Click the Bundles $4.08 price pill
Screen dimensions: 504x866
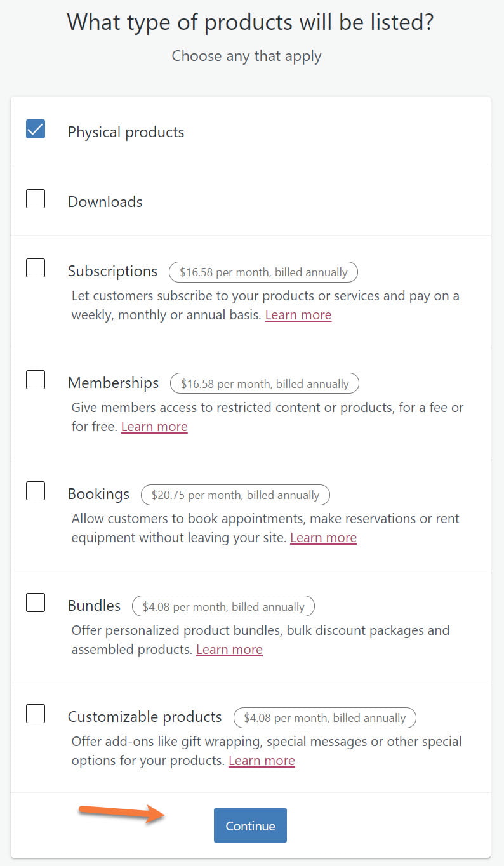223,606
